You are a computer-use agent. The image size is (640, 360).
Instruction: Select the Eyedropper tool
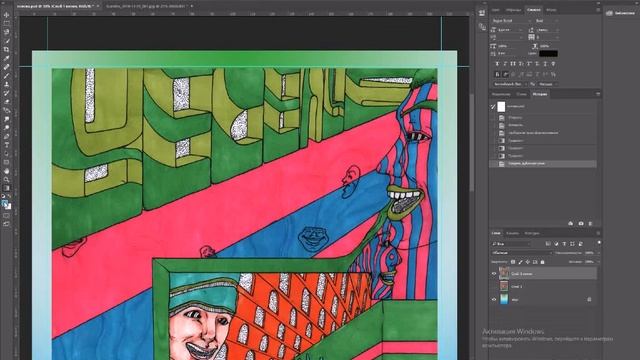click(x=7, y=58)
